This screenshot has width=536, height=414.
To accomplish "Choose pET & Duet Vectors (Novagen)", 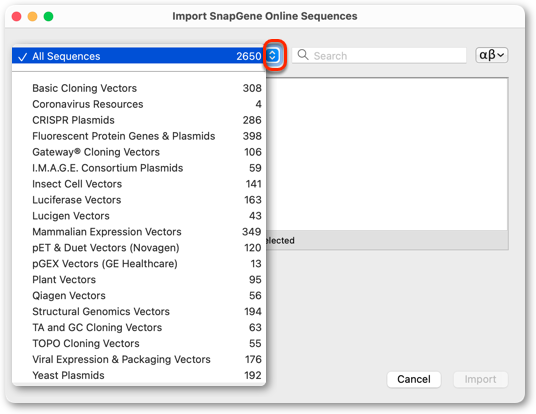I will point(139,248).
